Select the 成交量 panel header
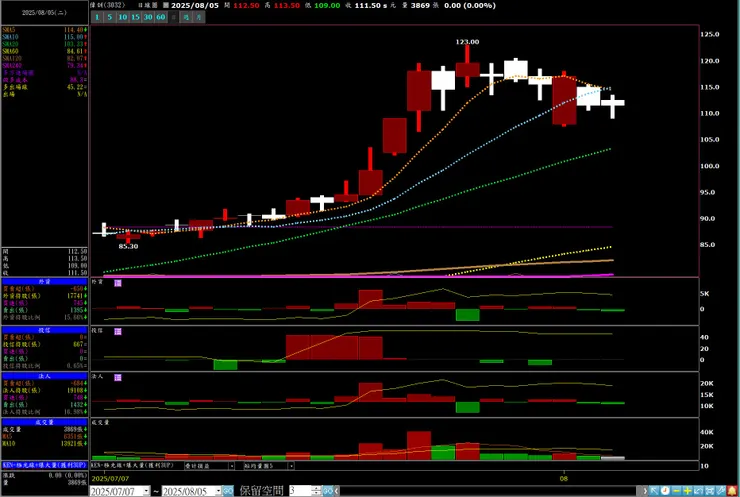Viewport: 740px width, 497px height. 44,422
